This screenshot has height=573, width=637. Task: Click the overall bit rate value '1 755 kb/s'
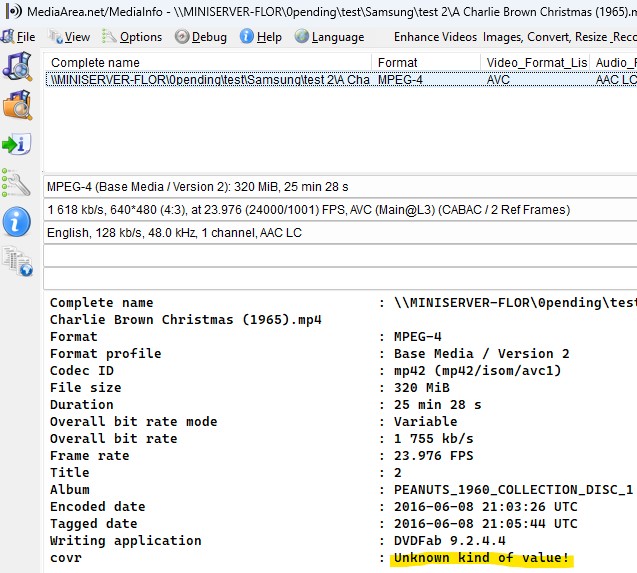pos(433,439)
